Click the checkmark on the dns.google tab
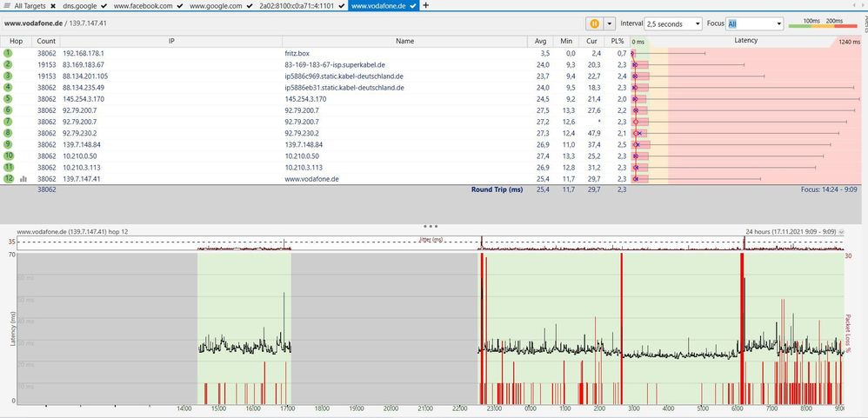Screen dimensions: 868x418 104,5
